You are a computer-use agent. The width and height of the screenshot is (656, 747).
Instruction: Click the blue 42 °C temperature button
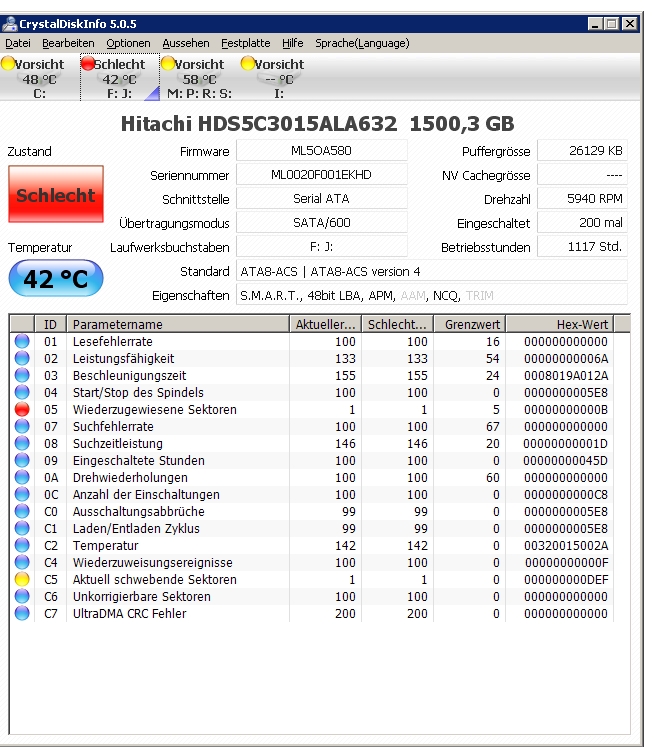coord(56,278)
